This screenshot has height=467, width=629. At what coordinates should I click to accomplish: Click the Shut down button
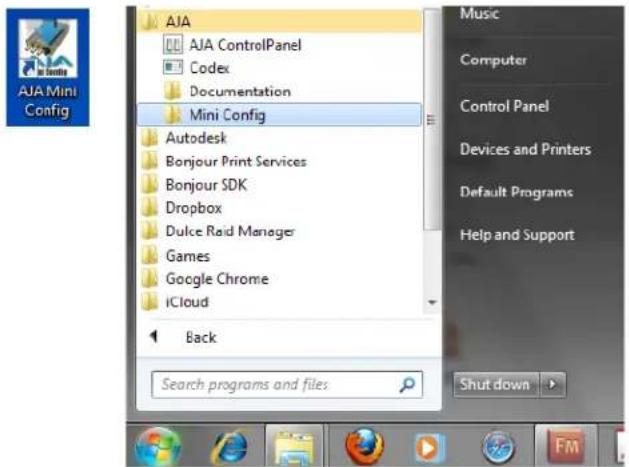pyautogui.click(x=496, y=385)
